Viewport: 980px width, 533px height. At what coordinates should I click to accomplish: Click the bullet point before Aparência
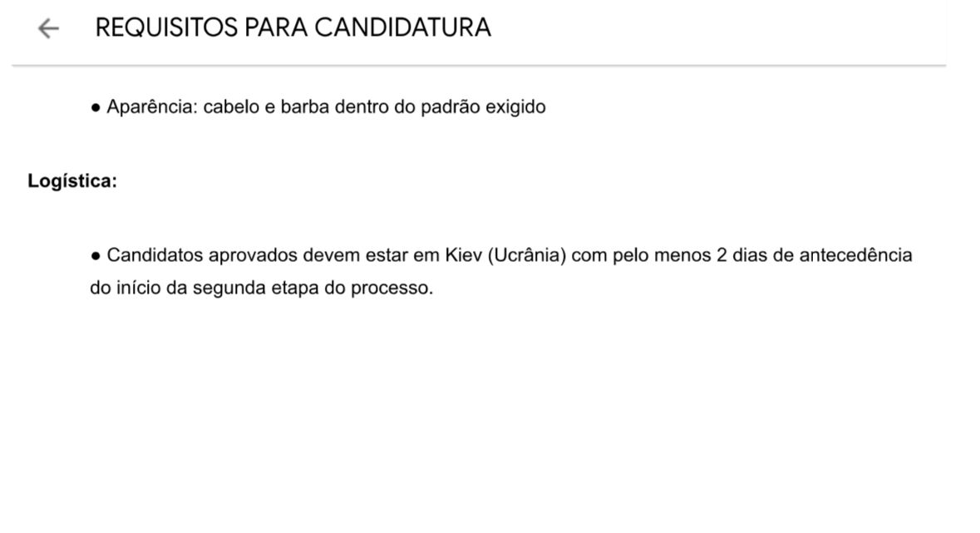[x=96, y=106]
